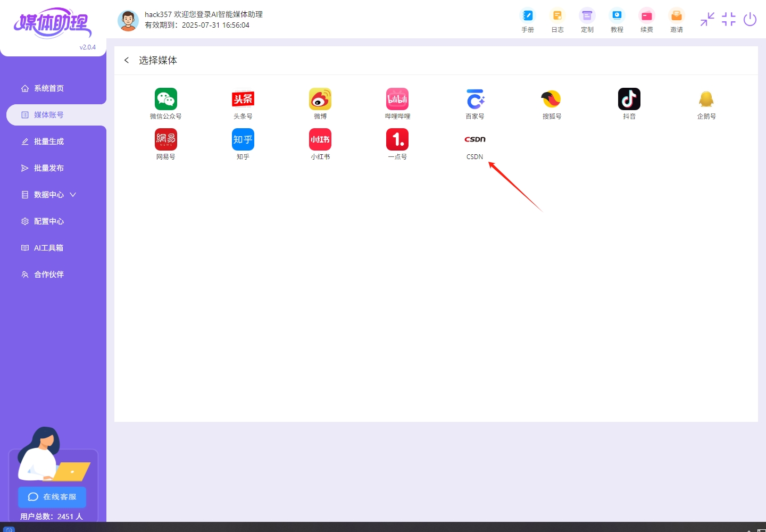Pick the 一点号 Yidian icon
Viewport: 766px width, 532px height.
tap(397, 139)
